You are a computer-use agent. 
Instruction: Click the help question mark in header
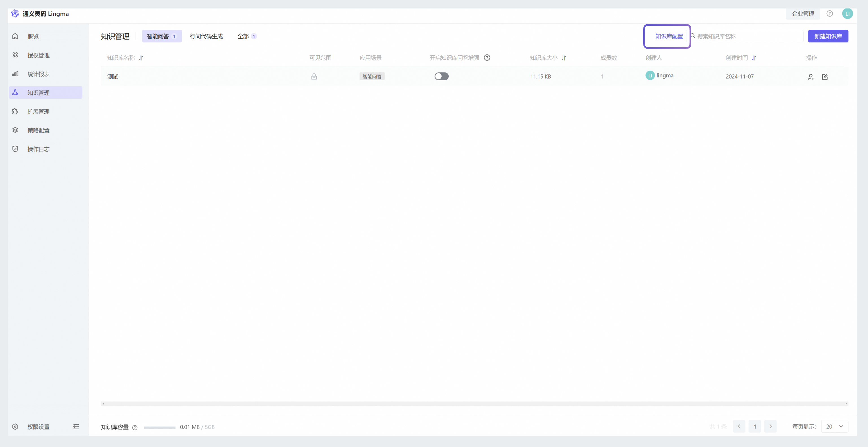click(x=830, y=14)
